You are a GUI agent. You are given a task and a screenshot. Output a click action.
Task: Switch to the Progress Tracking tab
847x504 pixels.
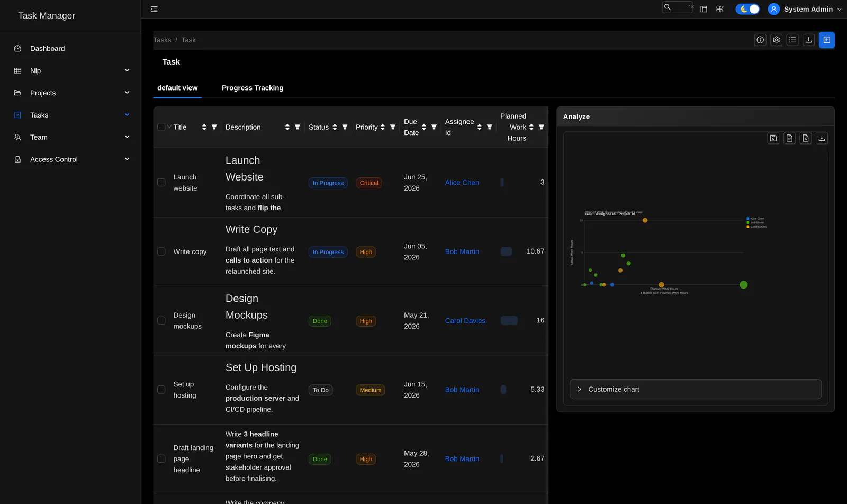(x=253, y=88)
